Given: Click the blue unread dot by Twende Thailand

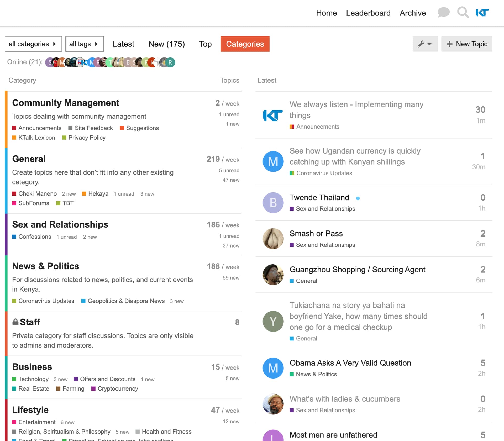Looking at the screenshot, I should (358, 198).
